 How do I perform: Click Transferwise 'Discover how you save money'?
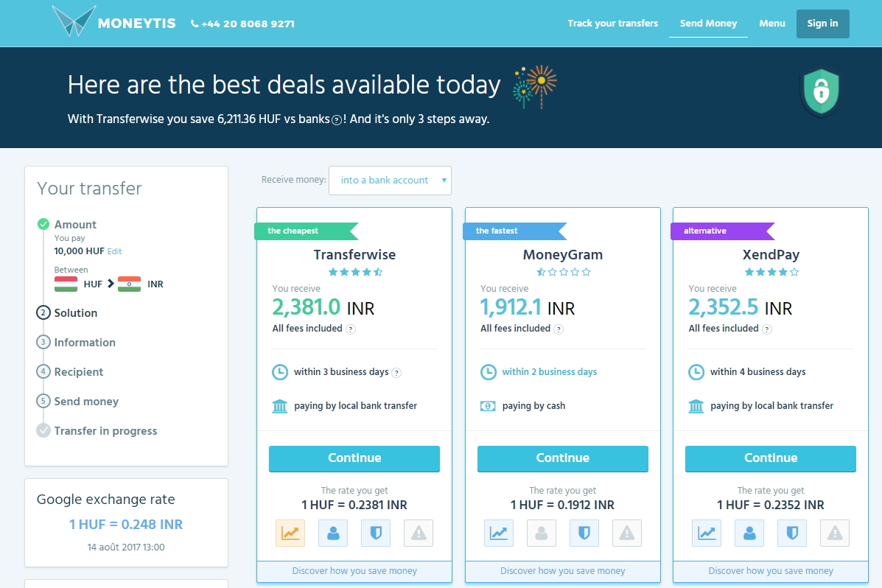click(354, 570)
